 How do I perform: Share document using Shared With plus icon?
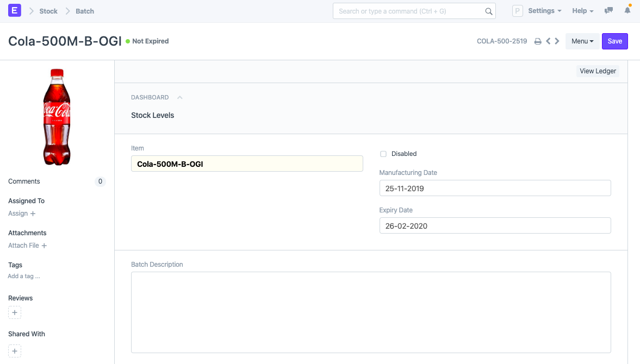coord(15,351)
